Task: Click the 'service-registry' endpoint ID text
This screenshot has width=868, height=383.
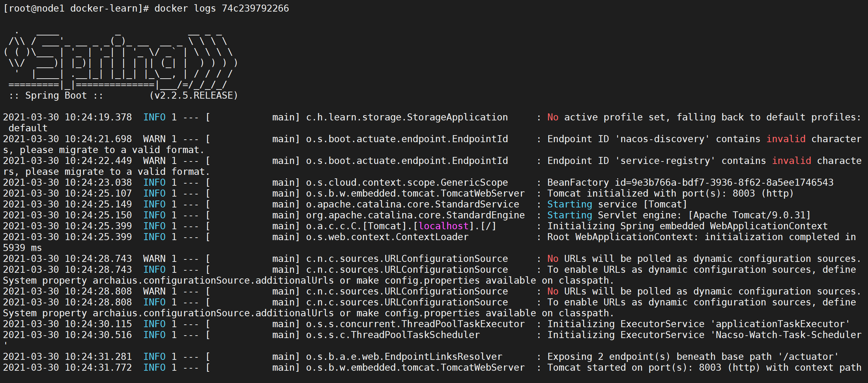Action: [x=665, y=161]
